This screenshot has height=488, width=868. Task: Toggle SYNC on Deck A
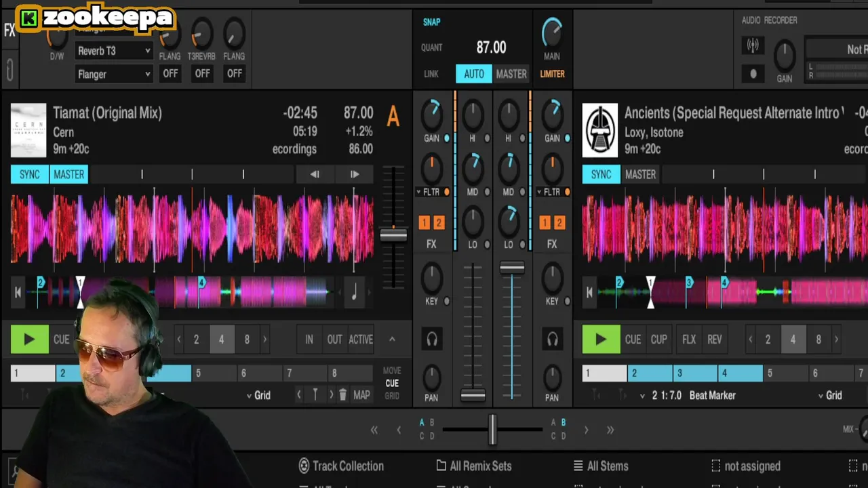click(30, 174)
